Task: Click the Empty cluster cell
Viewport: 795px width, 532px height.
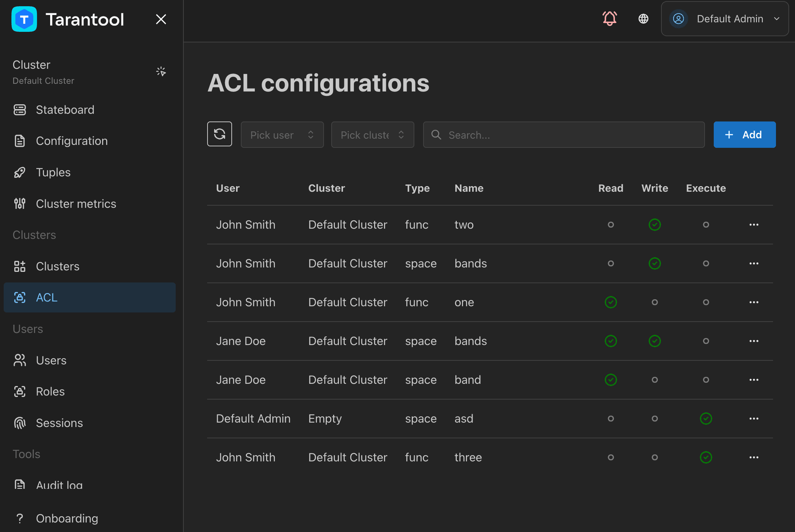Action: click(x=325, y=419)
